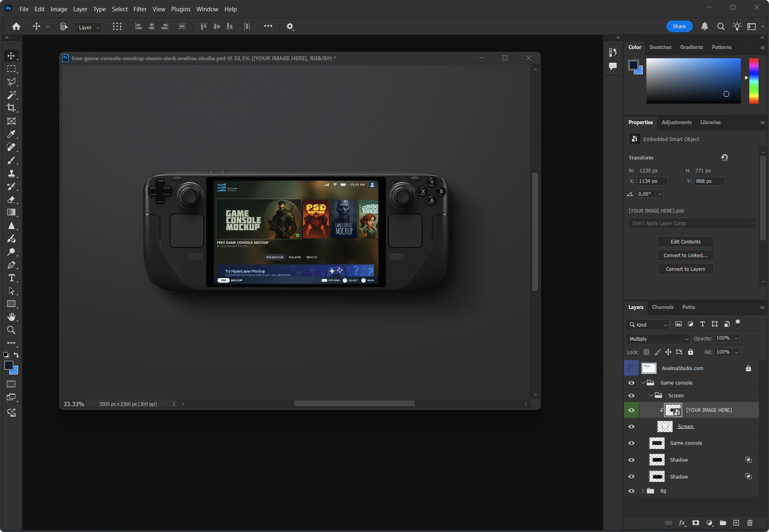Viewport: 769px width, 532px height.
Task: Choose the Magic Wand tool
Action: click(11, 95)
